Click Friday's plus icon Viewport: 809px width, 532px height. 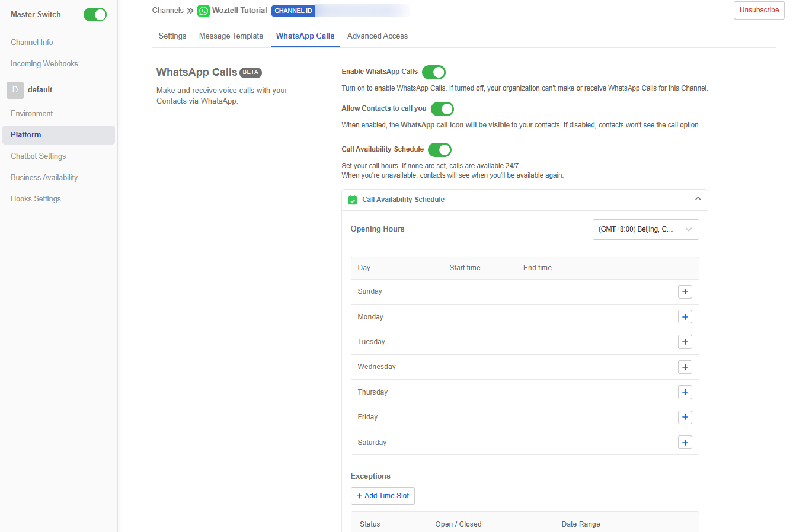(x=685, y=417)
